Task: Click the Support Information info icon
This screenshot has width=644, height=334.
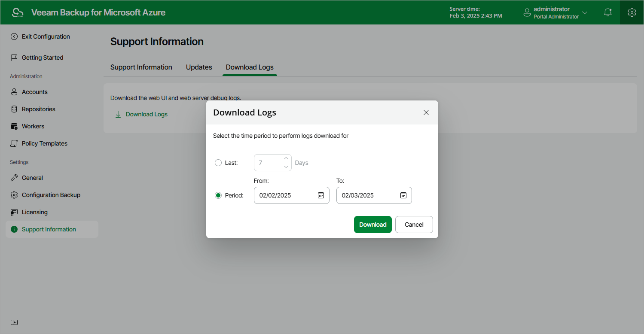Action: click(14, 229)
